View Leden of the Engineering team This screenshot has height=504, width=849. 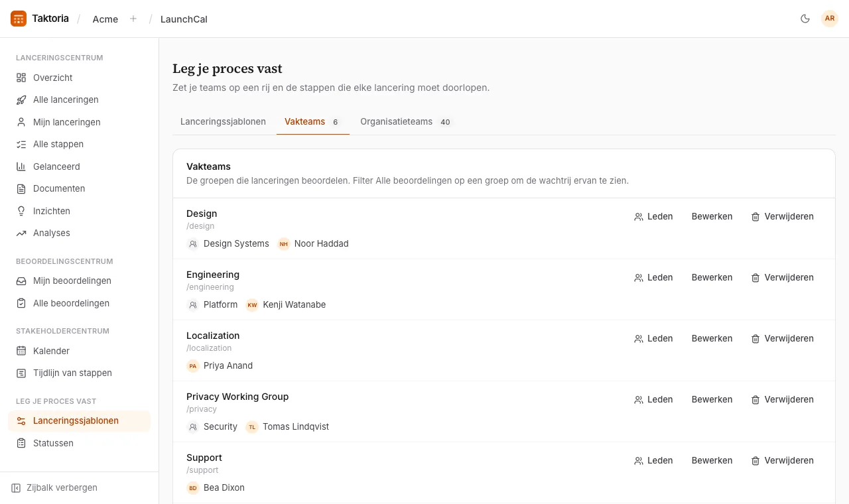click(653, 277)
